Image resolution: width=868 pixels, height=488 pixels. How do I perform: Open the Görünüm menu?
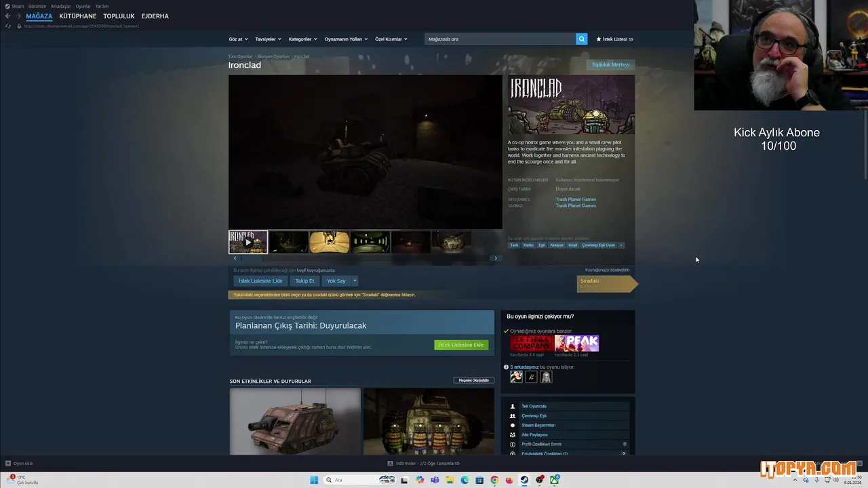click(x=37, y=6)
